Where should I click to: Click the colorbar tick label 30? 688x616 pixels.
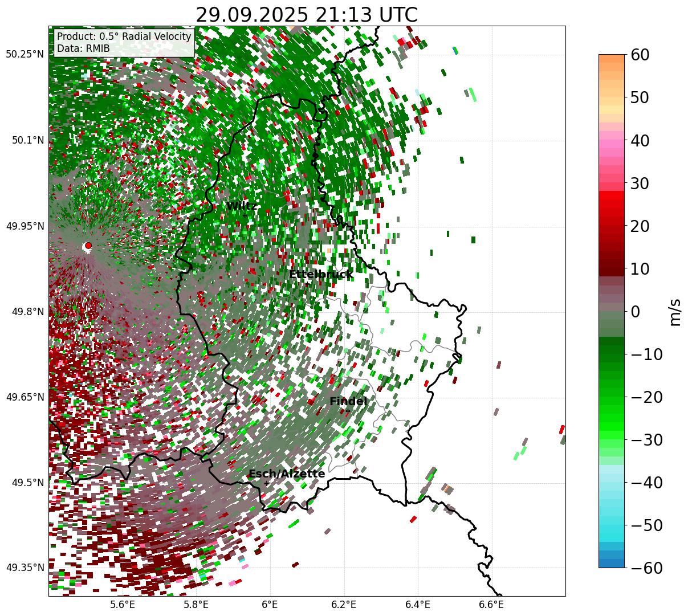tap(641, 183)
